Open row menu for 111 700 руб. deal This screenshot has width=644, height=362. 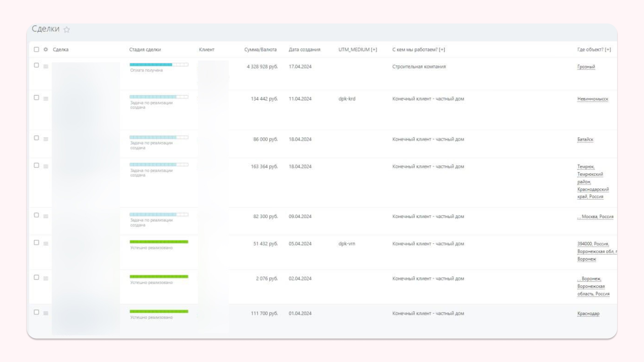point(46,313)
